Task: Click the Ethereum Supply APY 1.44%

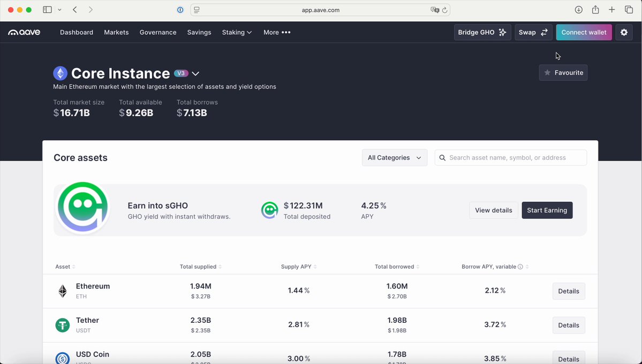Action: [298, 291]
